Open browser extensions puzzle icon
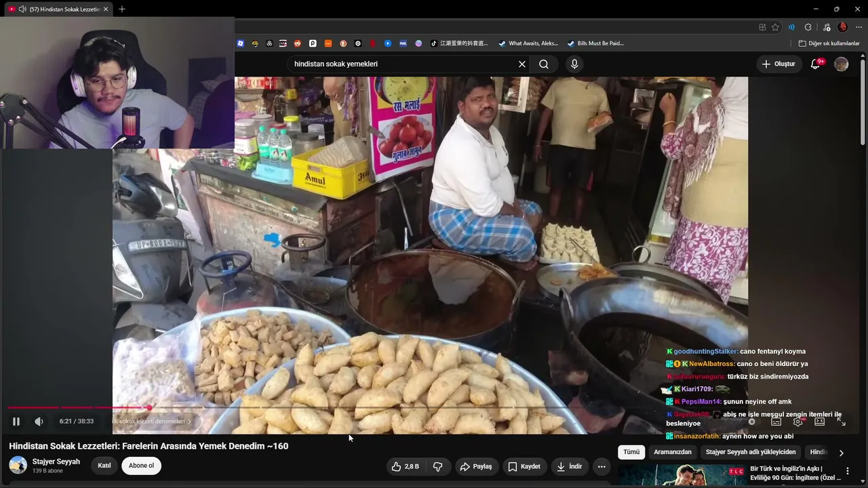The height and width of the screenshot is (488, 868). pyautogui.click(x=808, y=27)
